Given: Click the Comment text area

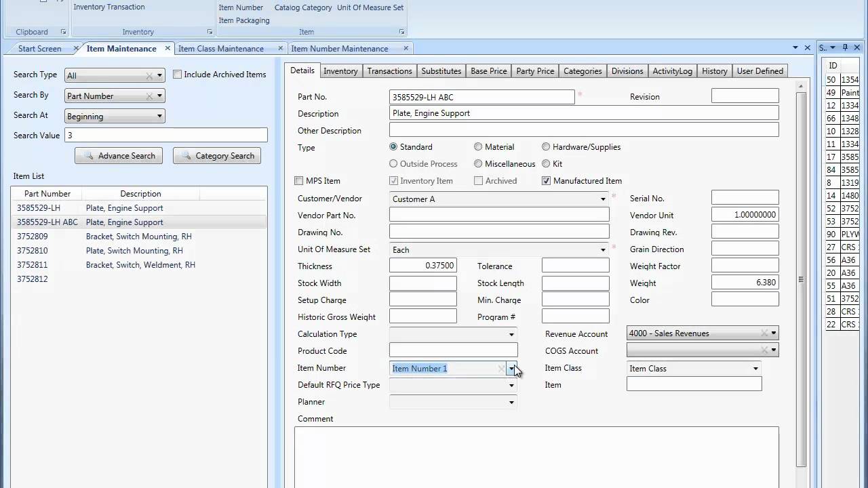Looking at the screenshot, I should point(536,457).
